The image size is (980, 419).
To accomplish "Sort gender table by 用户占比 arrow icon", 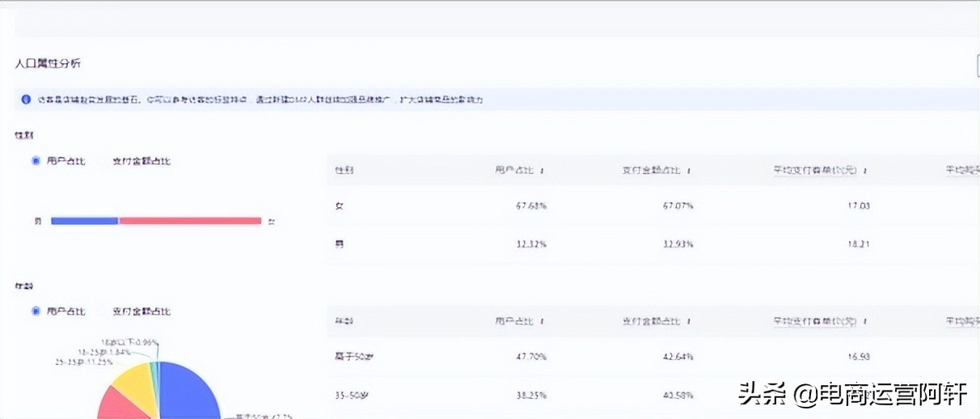I will pyautogui.click(x=542, y=171).
